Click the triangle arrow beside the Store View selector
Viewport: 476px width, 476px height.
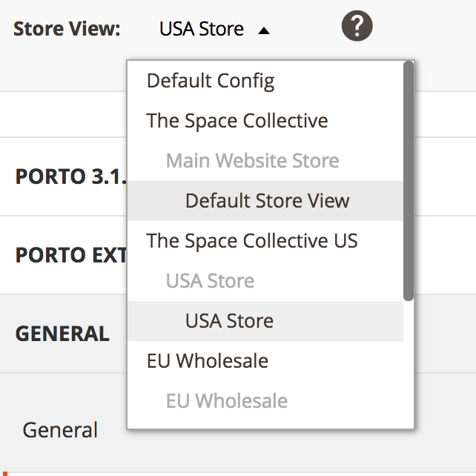[264, 30]
